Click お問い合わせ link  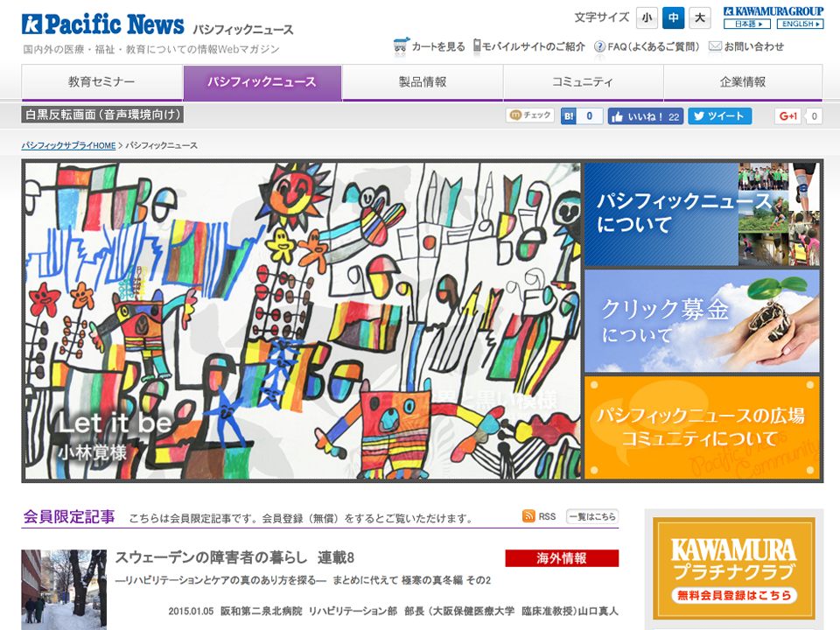(753, 47)
